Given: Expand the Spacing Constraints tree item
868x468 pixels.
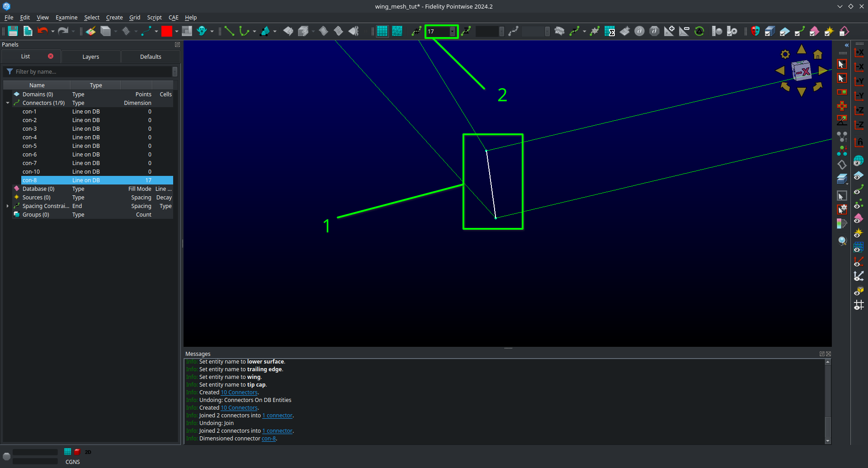Looking at the screenshot, I should pos(7,206).
